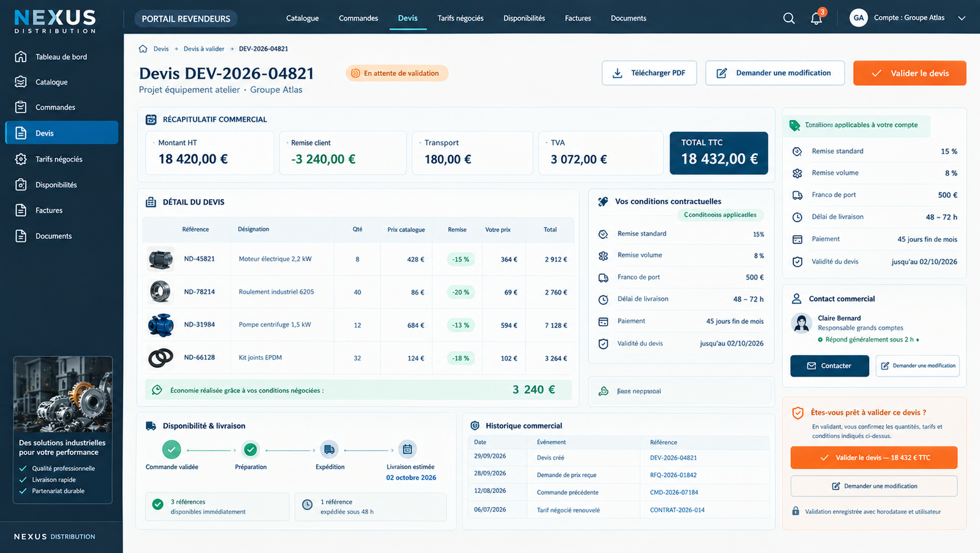Click the industrial gears promo image
This screenshot has width=980, height=553.
coord(63,394)
